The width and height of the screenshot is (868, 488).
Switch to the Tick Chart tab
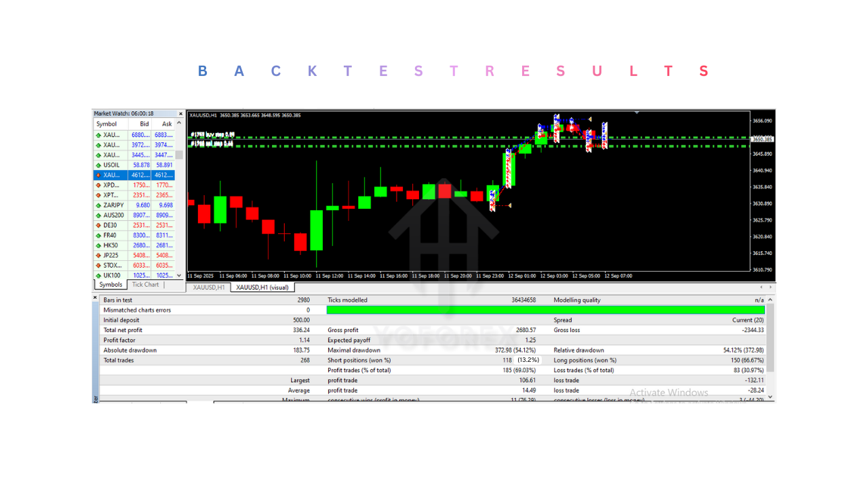(x=146, y=284)
